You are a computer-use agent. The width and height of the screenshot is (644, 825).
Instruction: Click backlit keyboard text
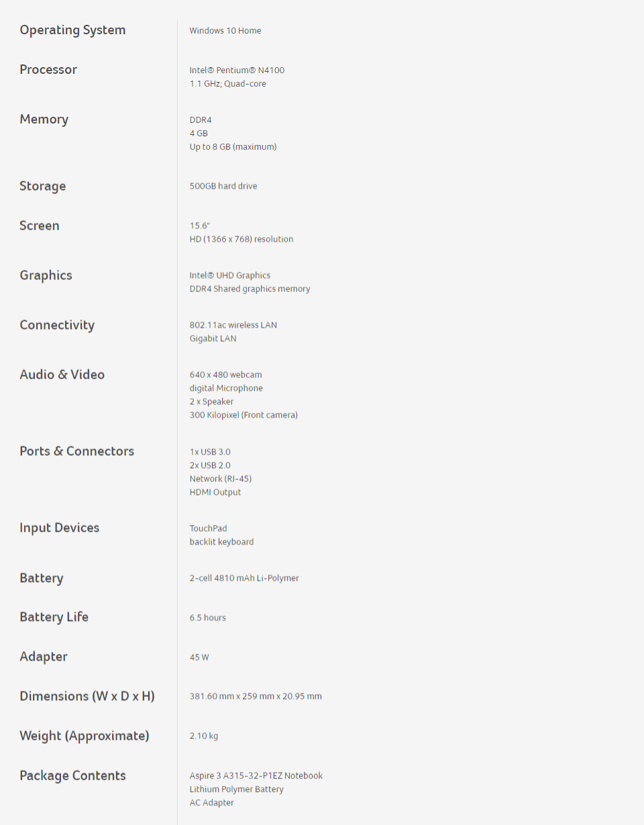pos(221,542)
